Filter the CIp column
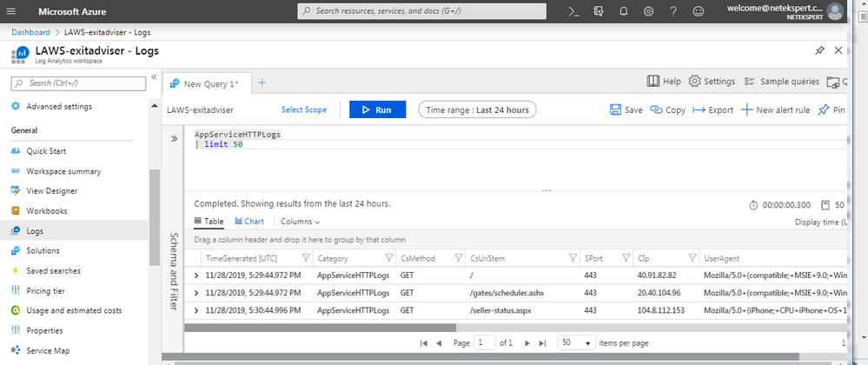Viewport: 868px width, 365px height. tap(692, 258)
